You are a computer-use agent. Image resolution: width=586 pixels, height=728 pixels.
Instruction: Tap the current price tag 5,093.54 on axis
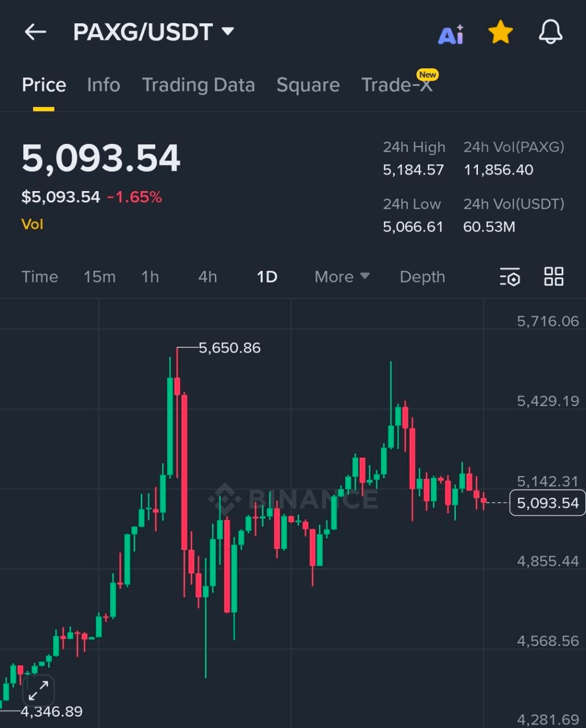pos(547,503)
